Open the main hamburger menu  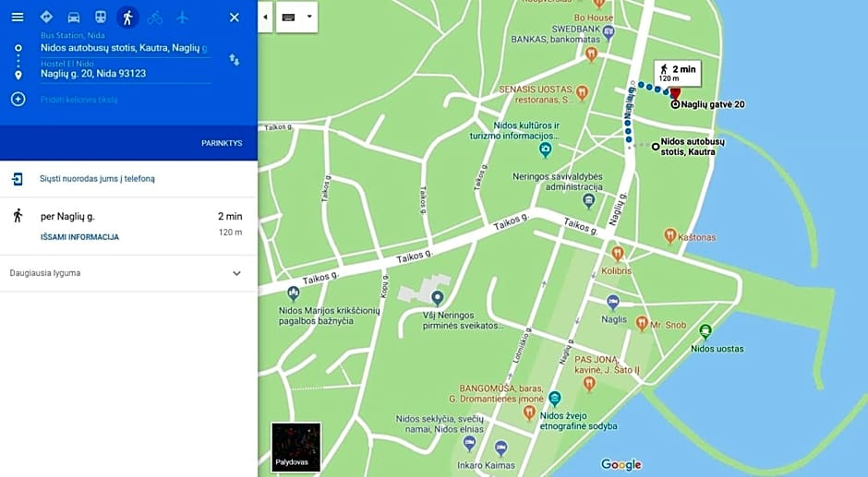click(x=18, y=18)
